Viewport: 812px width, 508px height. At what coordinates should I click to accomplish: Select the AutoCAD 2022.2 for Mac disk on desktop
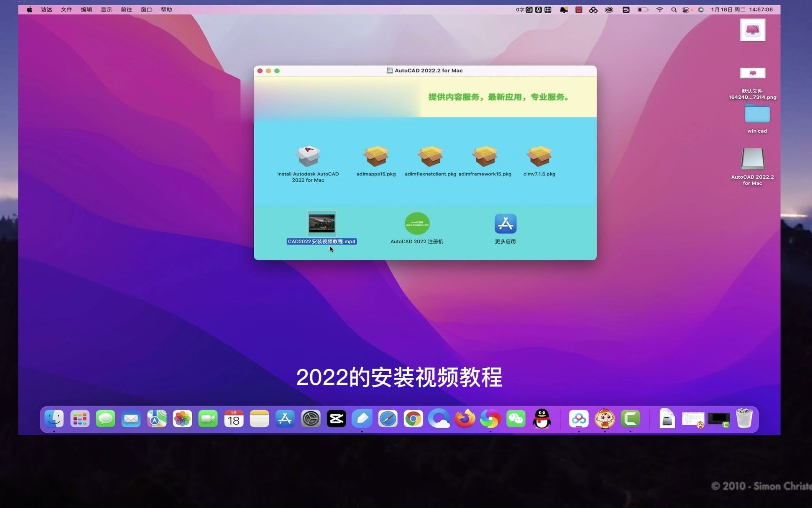(752, 159)
